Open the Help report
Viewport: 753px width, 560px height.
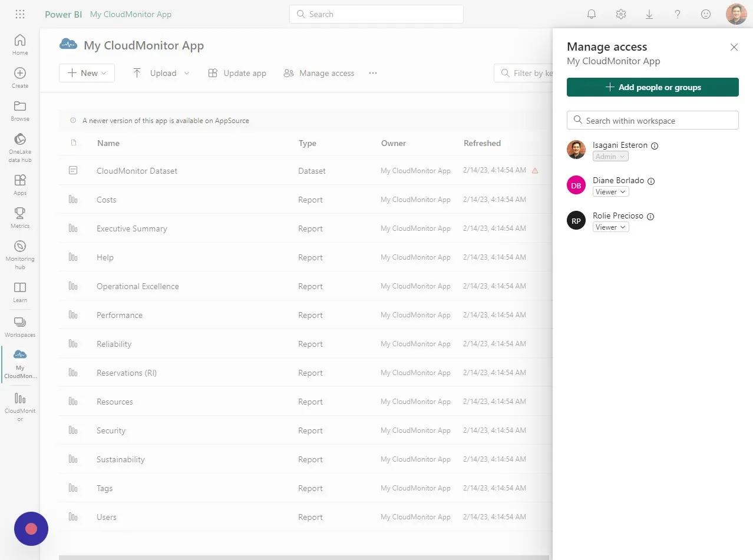(105, 257)
